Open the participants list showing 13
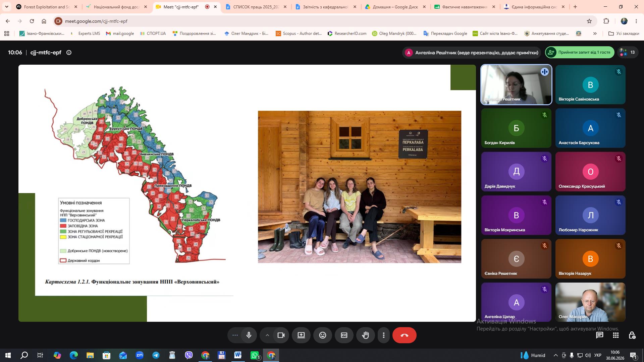644x362 pixels. (x=628, y=52)
